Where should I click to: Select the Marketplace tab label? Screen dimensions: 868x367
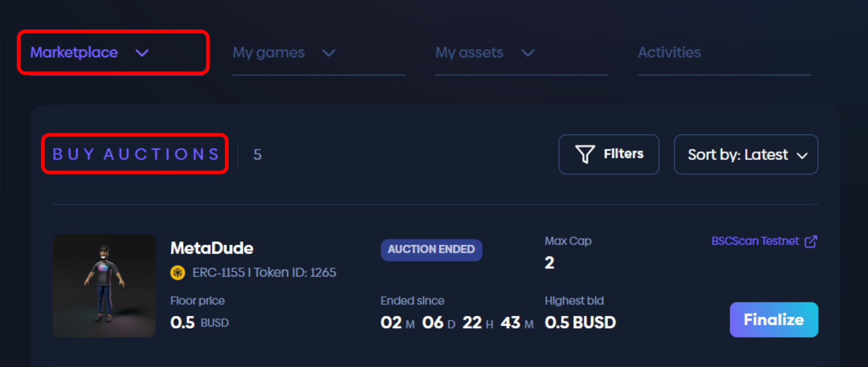tap(74, 53)
